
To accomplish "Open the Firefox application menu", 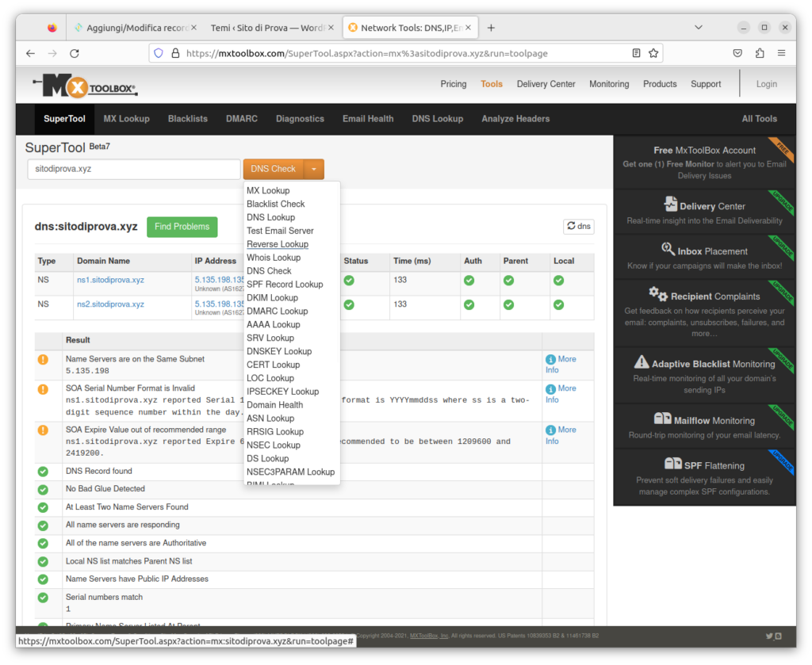I will pos(781,53).
